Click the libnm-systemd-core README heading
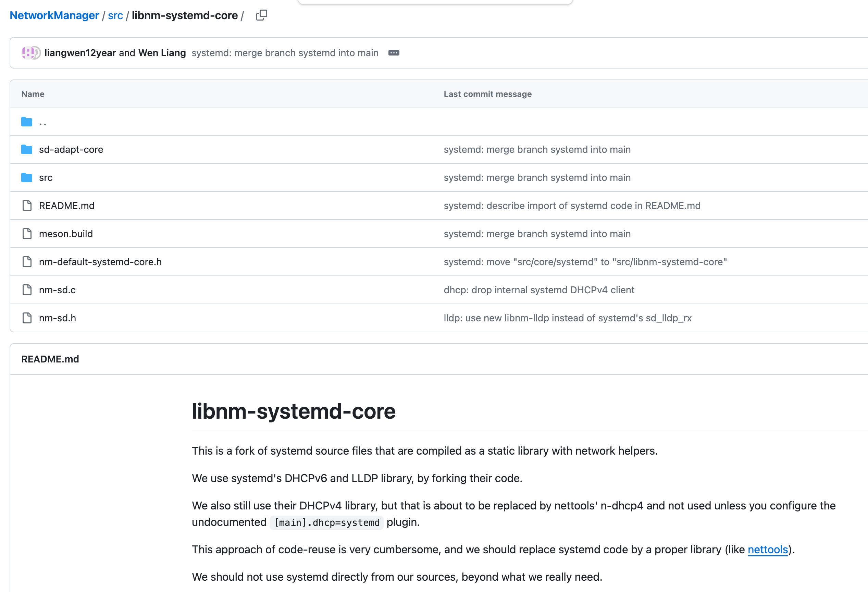This screenshot has height=592, width=868. click(x=294, y=411)
